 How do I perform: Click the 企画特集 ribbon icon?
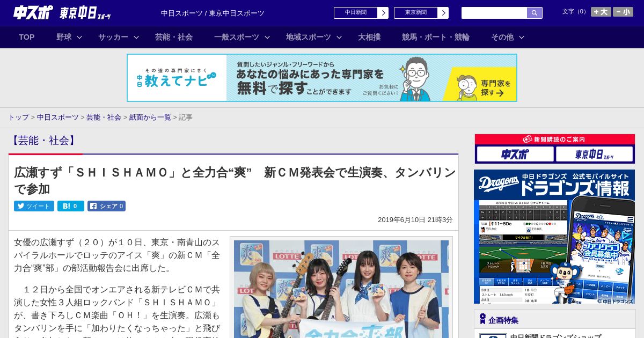pyautogui.click(x=482, y=319)
